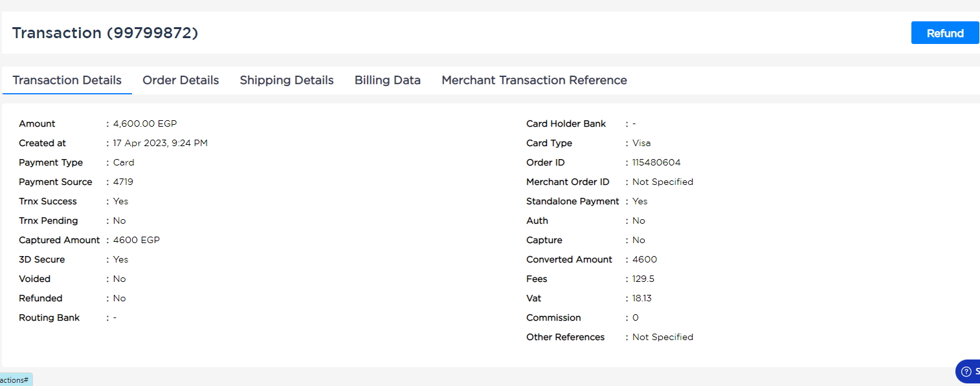Viewport: 980px width, 386px height.
Task: Open the Shipping Details tab
Action: tap(287, 80)
